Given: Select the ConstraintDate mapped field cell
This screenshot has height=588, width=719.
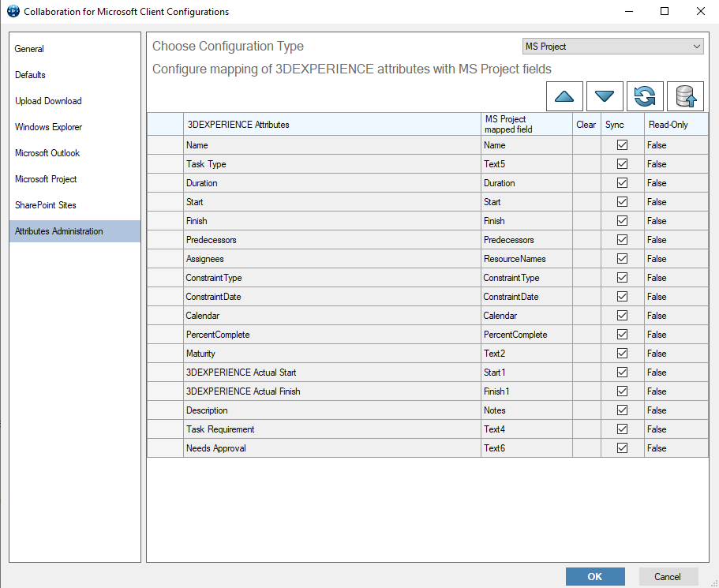Looking at the screenshot, I should (x=526, y=297).
